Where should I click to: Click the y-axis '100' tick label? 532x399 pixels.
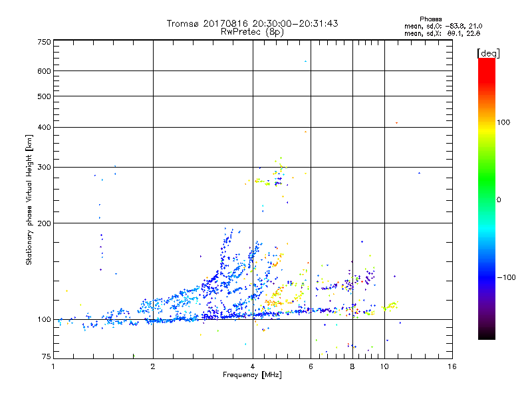coord(44,320)
